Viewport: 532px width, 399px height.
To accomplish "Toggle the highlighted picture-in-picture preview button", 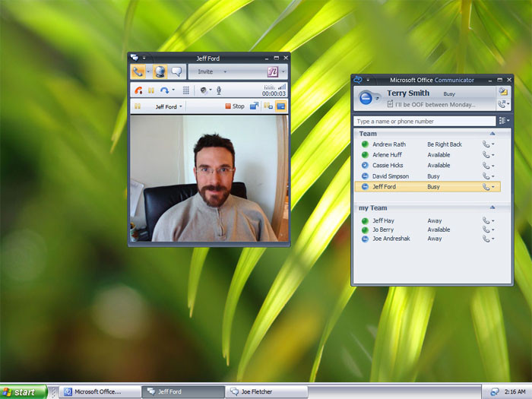I will [280, 106].
